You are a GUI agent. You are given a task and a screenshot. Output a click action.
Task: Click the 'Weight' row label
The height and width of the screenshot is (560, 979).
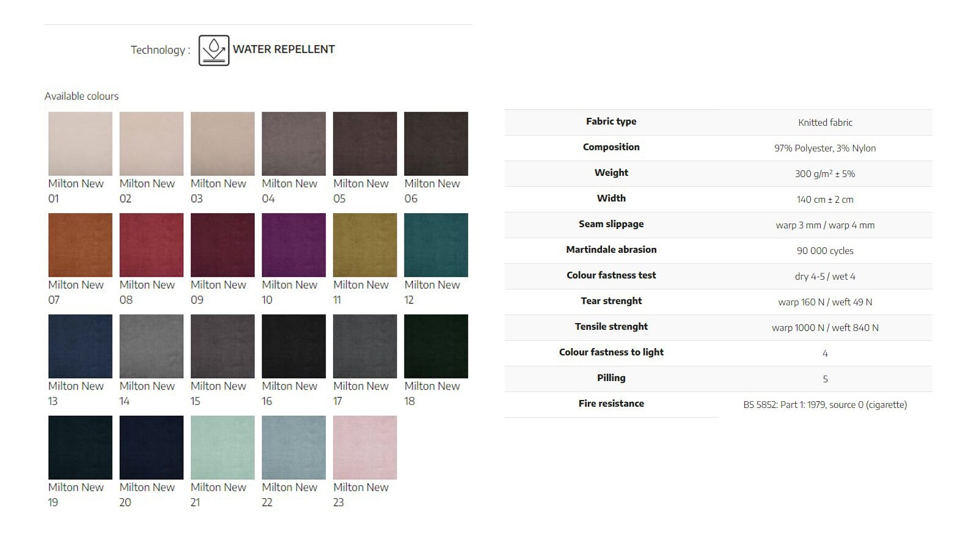(611, 173)
